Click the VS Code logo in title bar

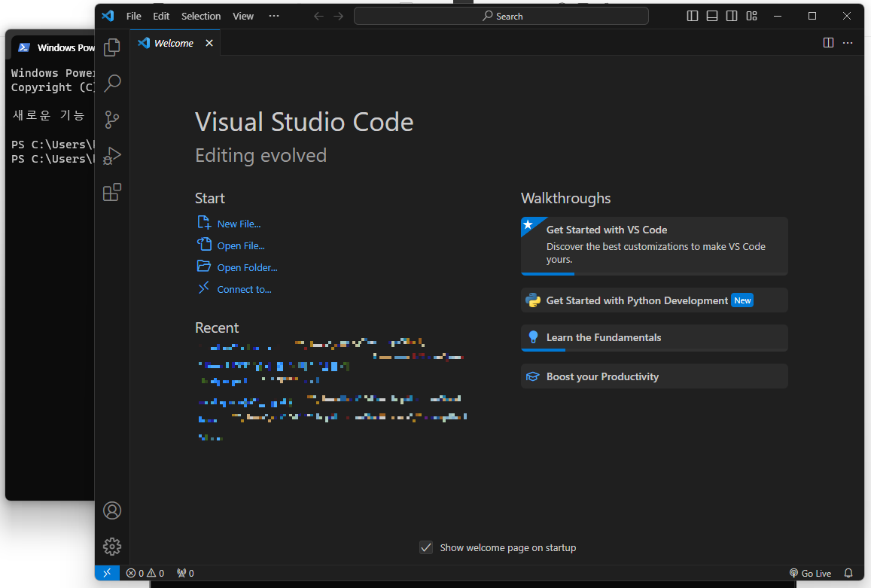tap(108, 16)
